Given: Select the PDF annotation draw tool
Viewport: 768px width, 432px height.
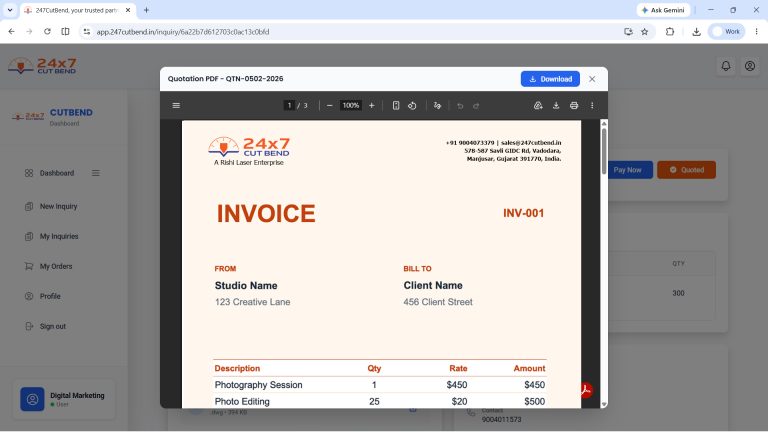Looking at the screenshot, I should coord(437,105).
